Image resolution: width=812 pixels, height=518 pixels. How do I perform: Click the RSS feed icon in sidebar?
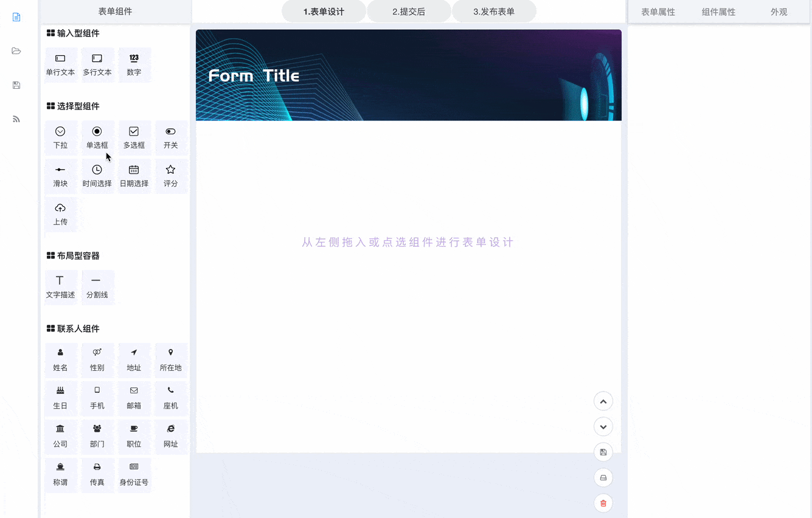point(16,119)
